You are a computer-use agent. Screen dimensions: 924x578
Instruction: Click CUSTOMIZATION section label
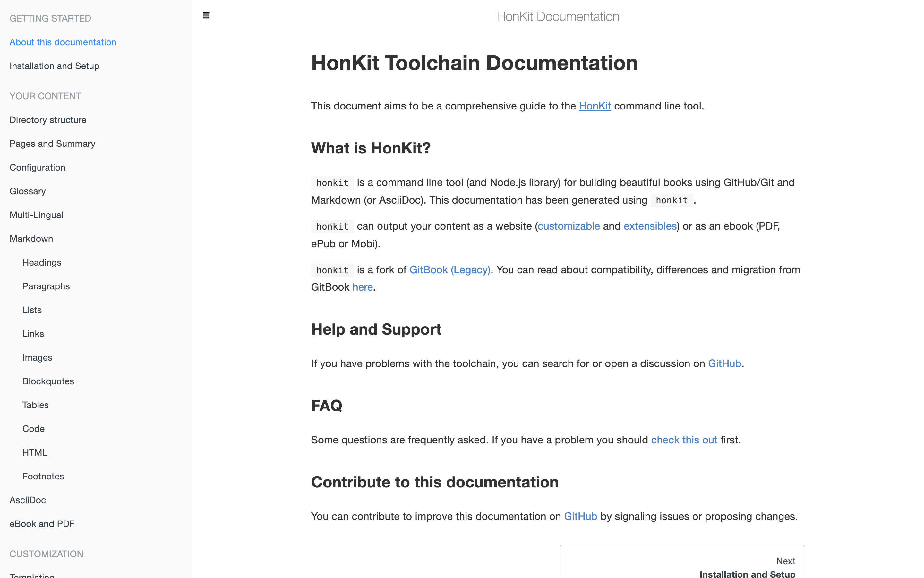(46, 554)
